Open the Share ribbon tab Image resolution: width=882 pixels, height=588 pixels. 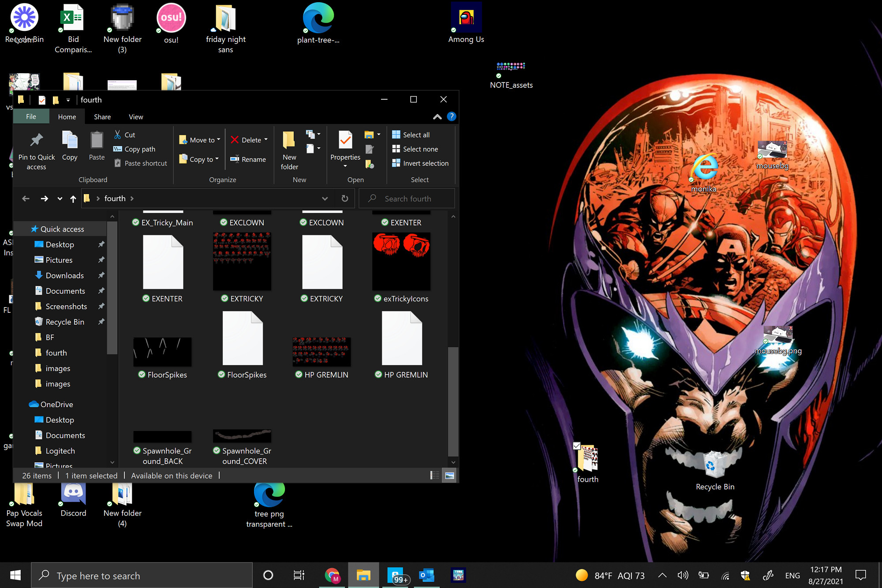[102, 117]
